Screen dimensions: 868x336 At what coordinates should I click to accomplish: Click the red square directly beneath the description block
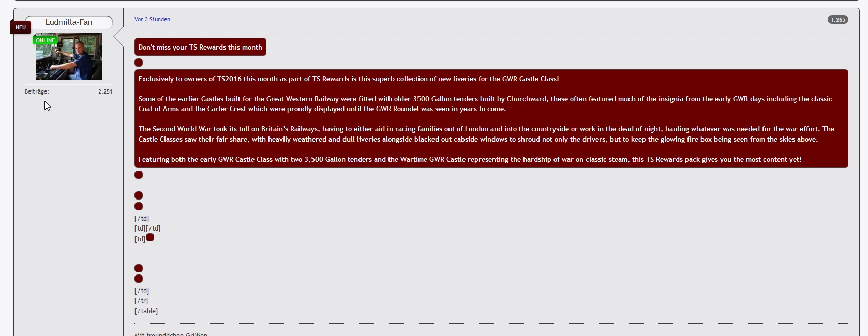click(x=139, y=175)
